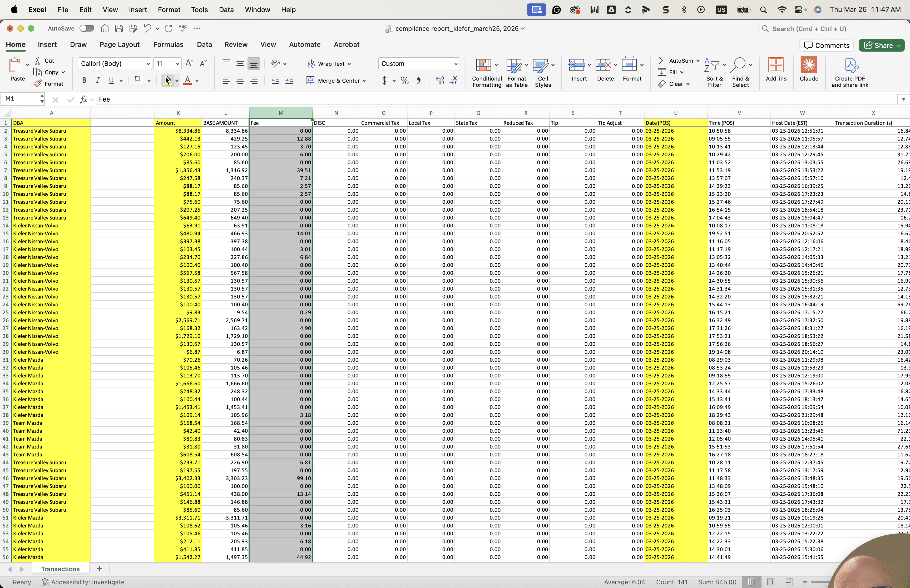Select the Format painter brush

pyautogui.click(x=37, y=84)
